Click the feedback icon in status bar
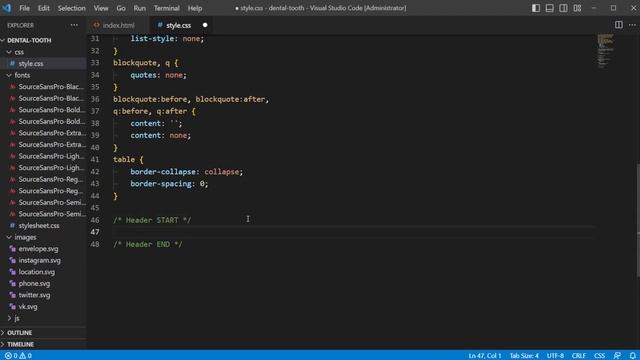Image resolution: width=640 pixels, height=360 pixels. coord(617,356)
